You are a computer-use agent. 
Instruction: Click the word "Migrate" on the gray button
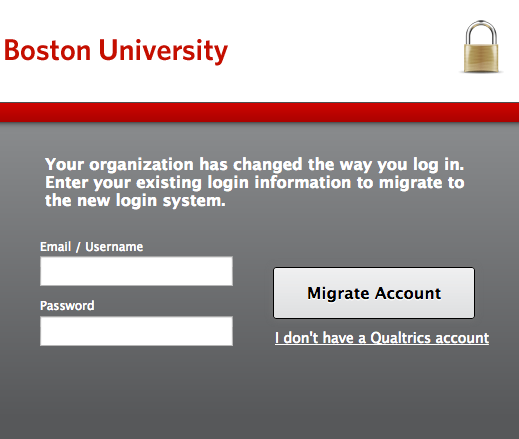click(338, 294)
